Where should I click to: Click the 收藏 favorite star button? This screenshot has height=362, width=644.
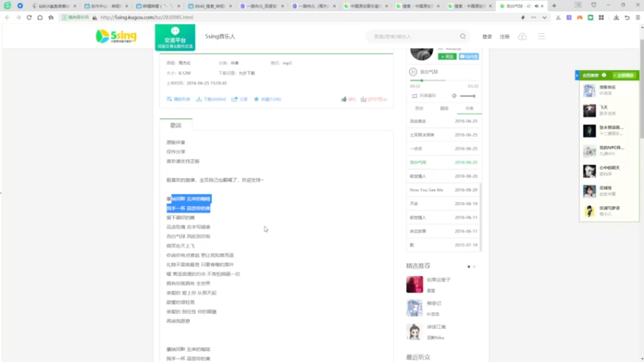tap(267, 99)
